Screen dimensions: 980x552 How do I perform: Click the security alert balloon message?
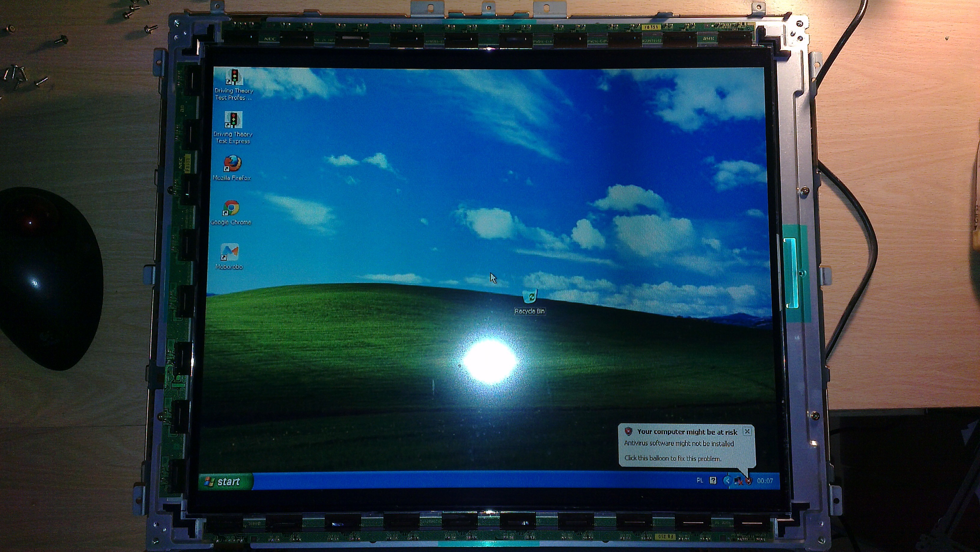pyautogui.click(x=687, y=445)
